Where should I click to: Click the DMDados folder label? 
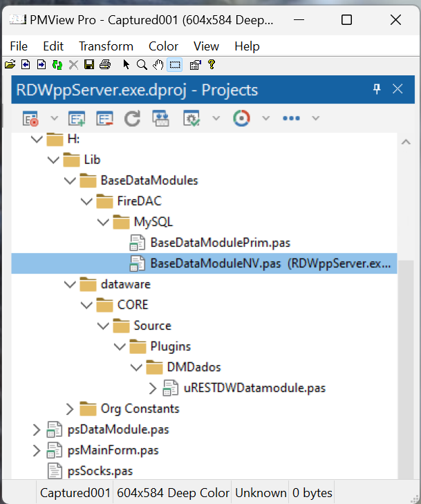point(194,367)
